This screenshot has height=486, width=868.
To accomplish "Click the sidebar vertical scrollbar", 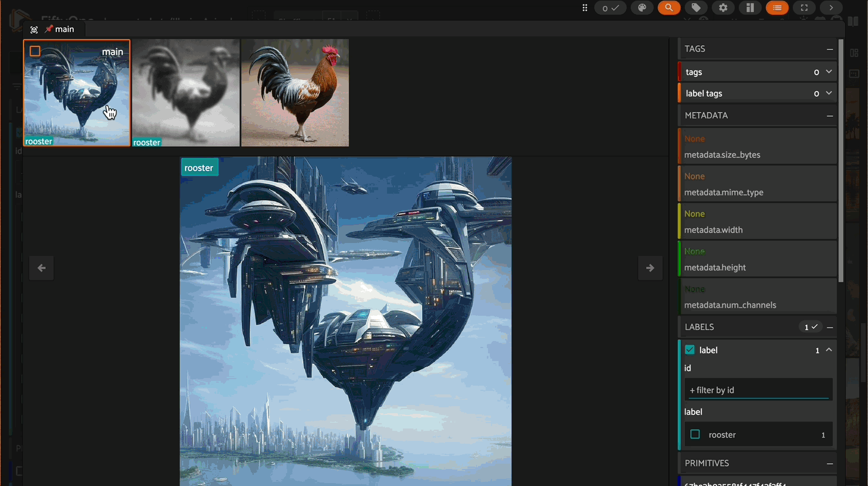I will (841, 161).
